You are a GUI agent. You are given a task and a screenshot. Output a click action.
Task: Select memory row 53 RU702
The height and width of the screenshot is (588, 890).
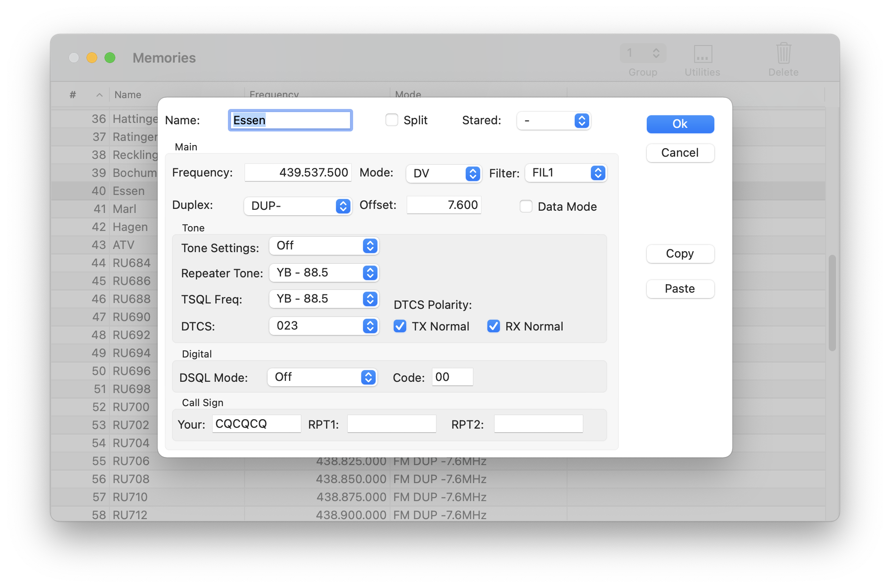coord(104,425)
